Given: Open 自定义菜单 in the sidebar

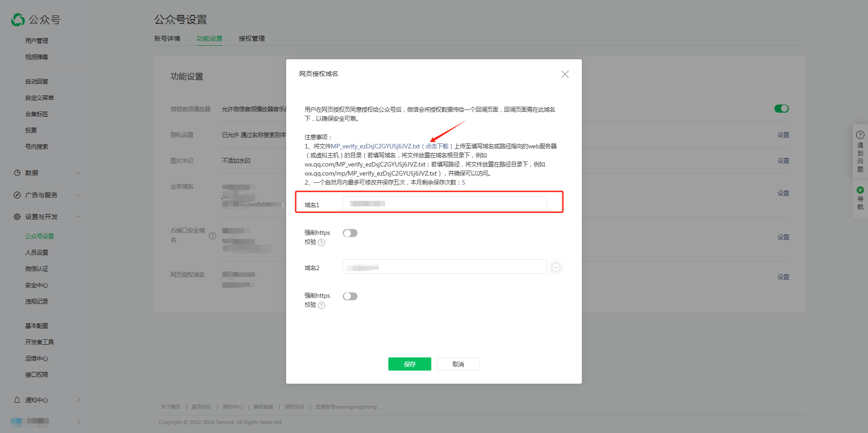Looking at the screenshot, I should pyautogui.click(x=39, y=98).
